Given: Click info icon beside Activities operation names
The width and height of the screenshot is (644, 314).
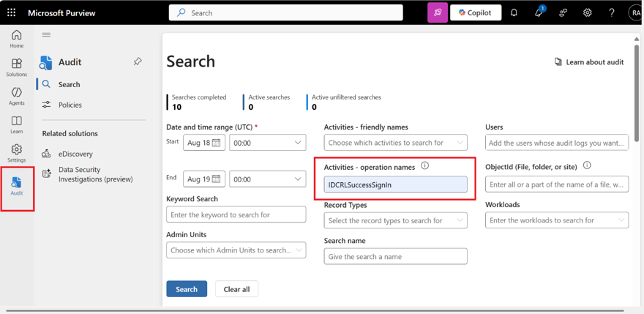Looking at the screenshot, I should (424, 166).
